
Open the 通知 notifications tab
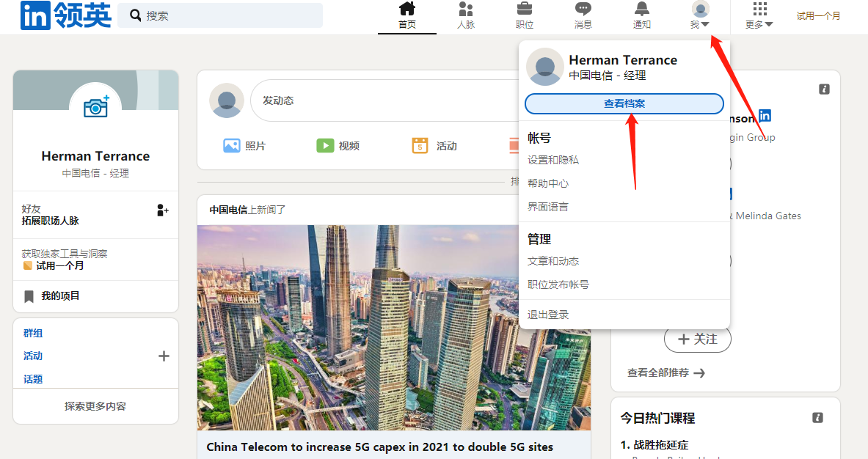[x=641, y=16]
